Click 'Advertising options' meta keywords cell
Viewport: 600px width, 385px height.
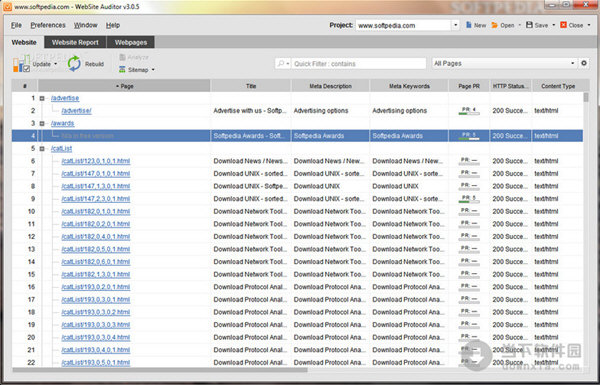[399, 111]
